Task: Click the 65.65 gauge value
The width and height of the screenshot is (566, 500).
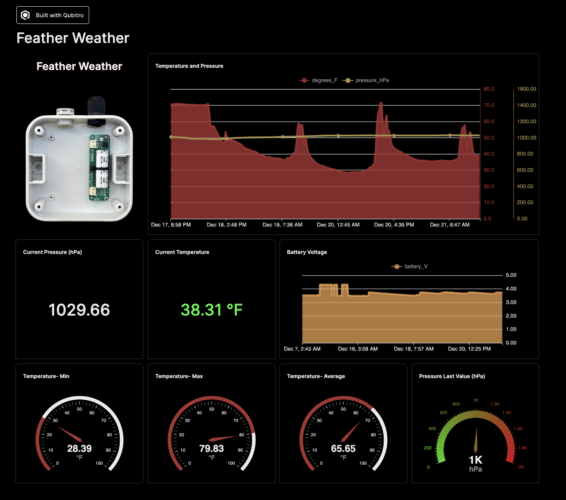Action: coord(343,448)
